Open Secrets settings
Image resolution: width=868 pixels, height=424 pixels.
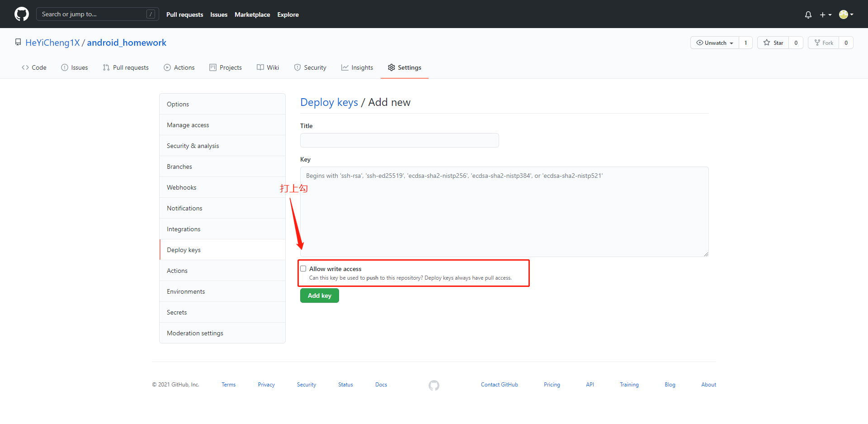[222, 312]
